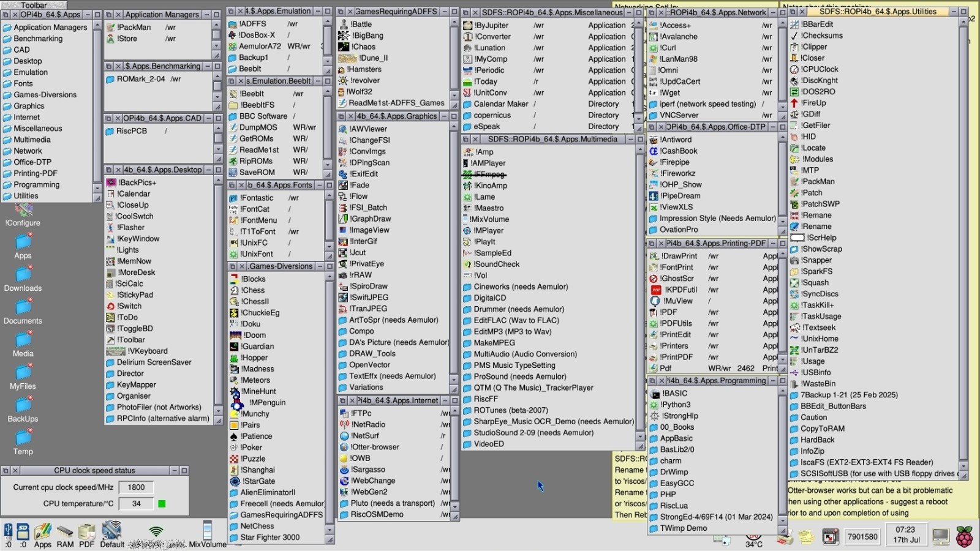
Task: Open Delirium ScreenSaver folder
Action: pyautogui.click(x=149, y=362)
